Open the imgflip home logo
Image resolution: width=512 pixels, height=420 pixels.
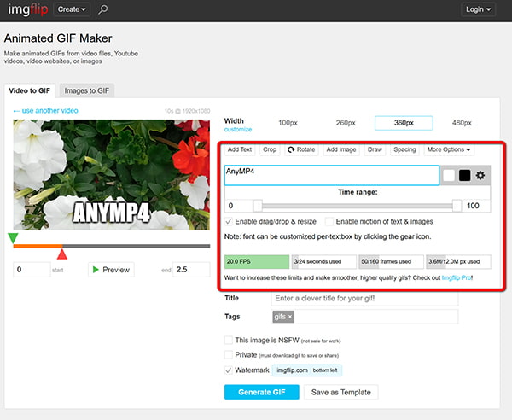pos(28,9)
